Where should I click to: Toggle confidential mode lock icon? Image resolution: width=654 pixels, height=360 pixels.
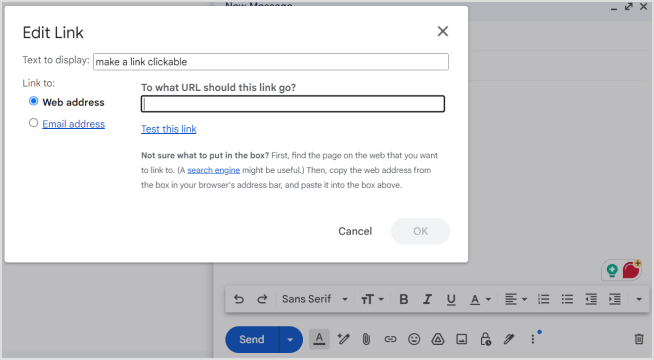(x=485, y=339)
